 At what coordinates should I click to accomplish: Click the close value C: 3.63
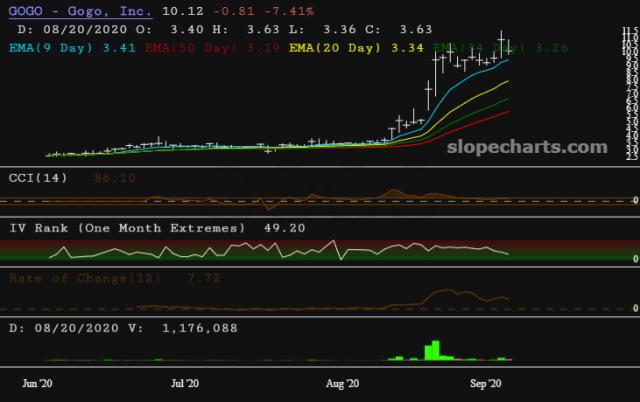(399, 29)
